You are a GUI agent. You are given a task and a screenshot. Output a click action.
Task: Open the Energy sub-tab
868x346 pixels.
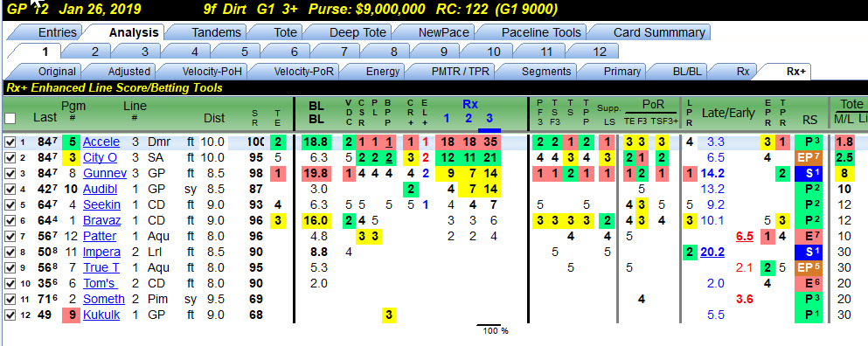pyautogui.click(x=383, y=72)
